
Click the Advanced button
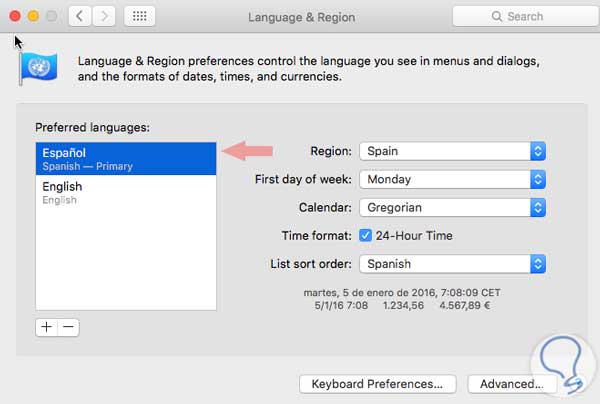(510, 384)
